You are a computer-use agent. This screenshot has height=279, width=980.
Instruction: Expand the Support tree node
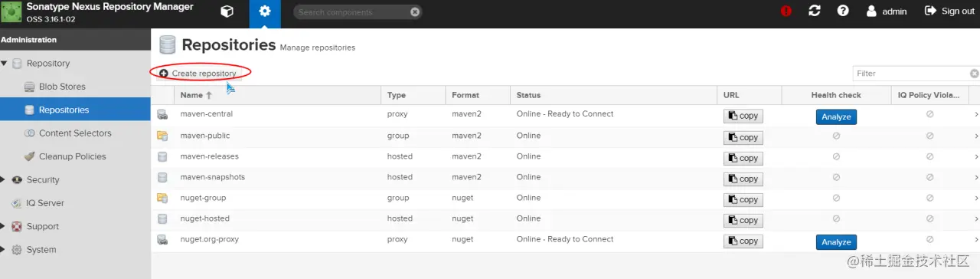pos(4,227)
